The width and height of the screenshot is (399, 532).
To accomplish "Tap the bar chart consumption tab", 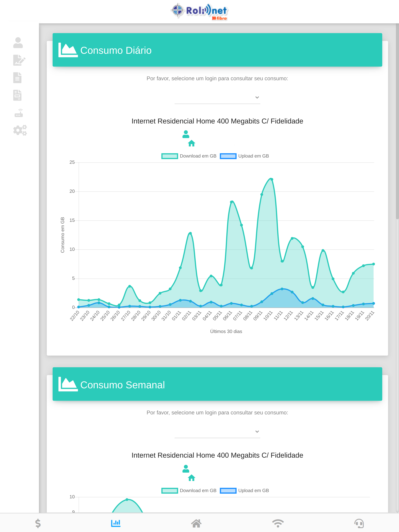I will coord(116,523).
